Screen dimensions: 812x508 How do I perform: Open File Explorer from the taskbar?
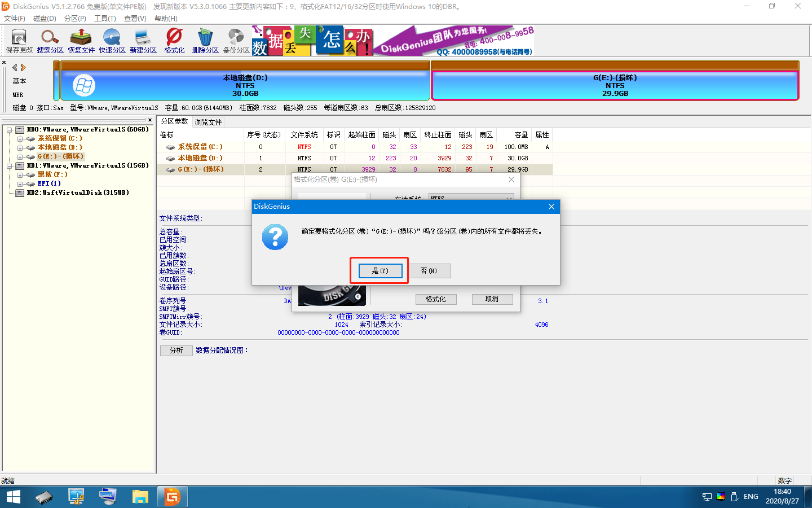point(140,497)
